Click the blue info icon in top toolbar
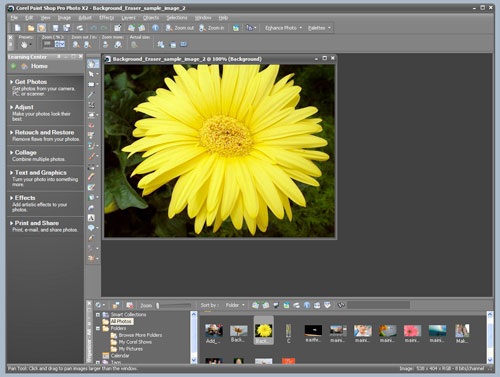 point(155,28)
